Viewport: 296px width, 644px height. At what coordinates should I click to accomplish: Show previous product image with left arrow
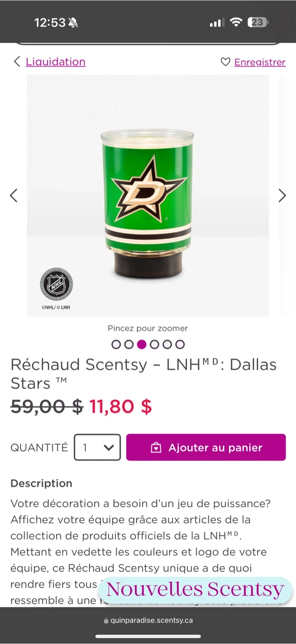(14, 195)
